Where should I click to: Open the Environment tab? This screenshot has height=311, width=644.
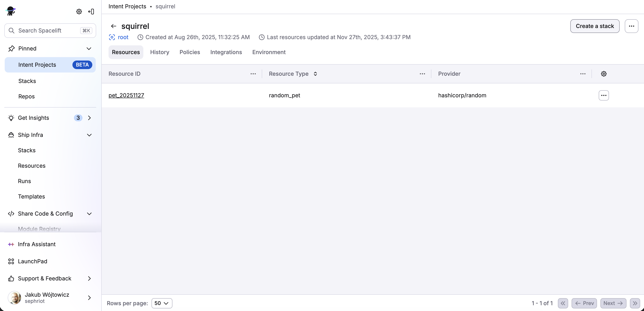pos(269,52)
